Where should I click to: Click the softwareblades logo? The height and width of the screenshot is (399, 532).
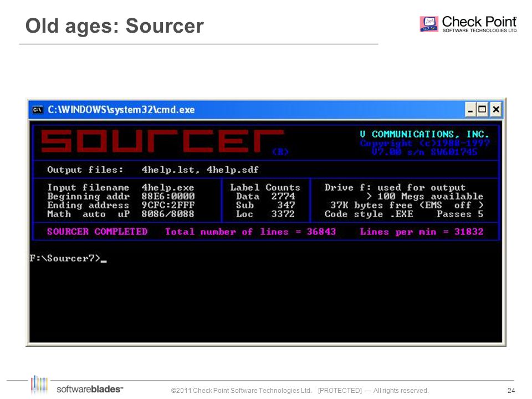point(77,386)
